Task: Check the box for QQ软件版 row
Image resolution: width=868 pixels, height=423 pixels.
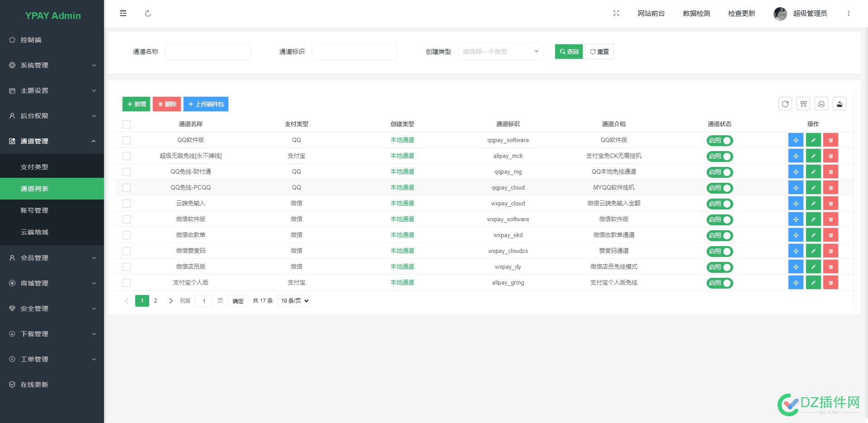Action: pyautogui.click(x=127, y=140)
